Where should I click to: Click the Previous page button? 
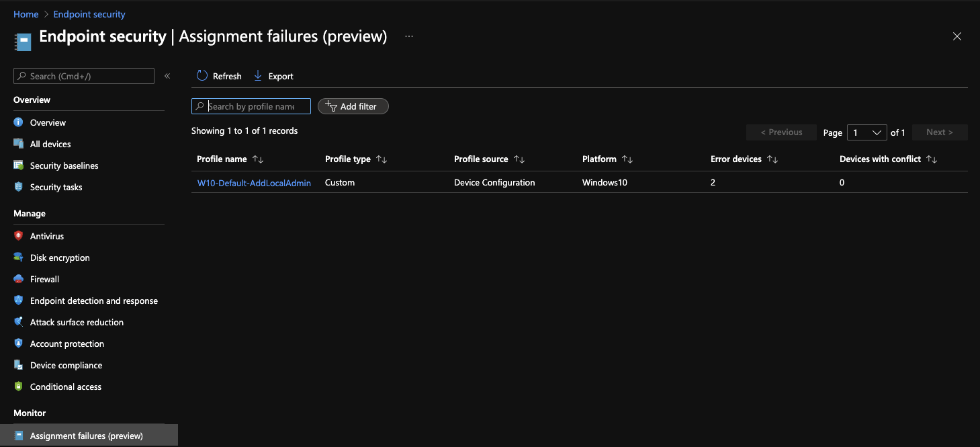[x=781, y=132]
